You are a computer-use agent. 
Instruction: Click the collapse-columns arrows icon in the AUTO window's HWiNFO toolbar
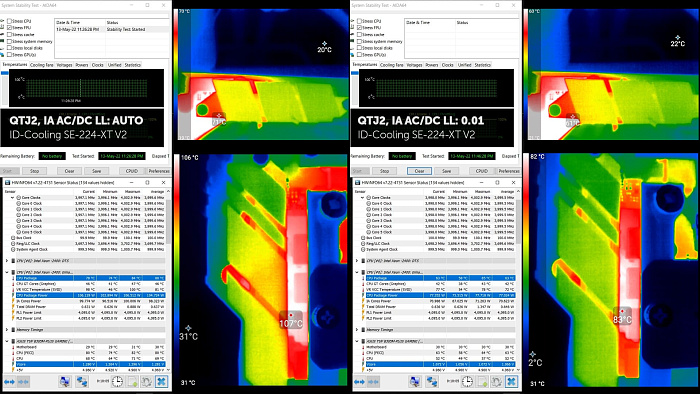23,382
